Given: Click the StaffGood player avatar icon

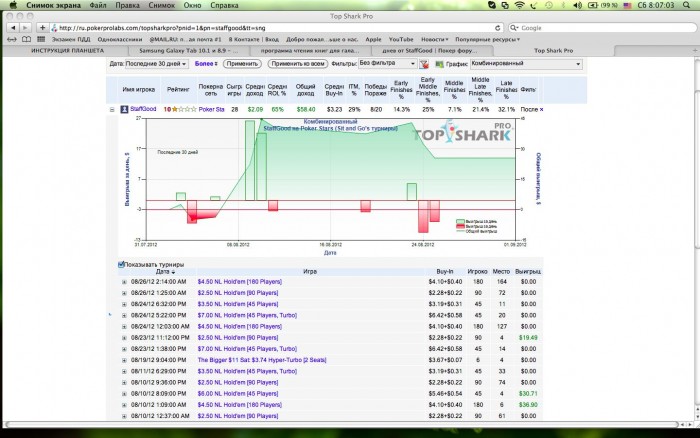Looking at the screenshot, I should click(x=124, y=109).
